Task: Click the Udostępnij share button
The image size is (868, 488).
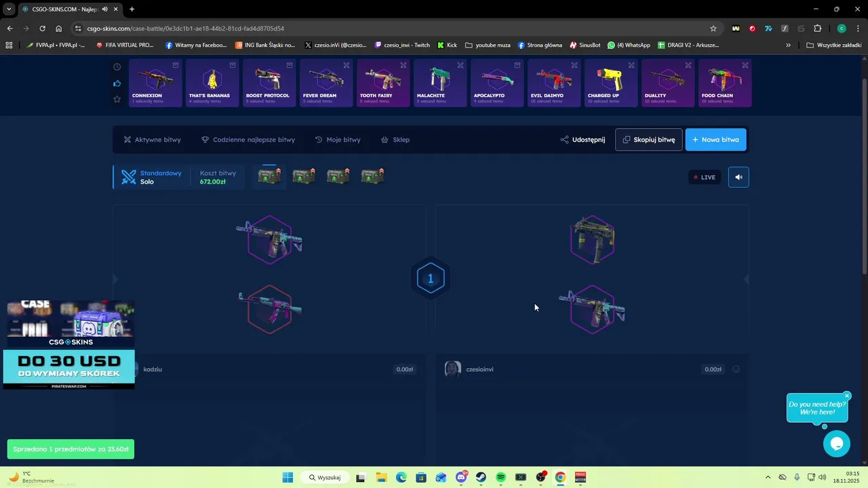Action: (583, 140)
